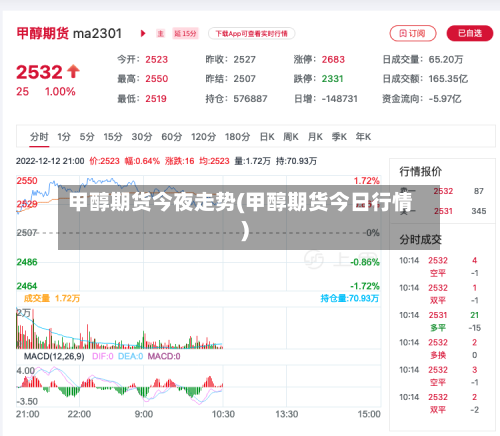
Task: Click the red play triangle beside ma2301
Action: (x=143, y=33)
